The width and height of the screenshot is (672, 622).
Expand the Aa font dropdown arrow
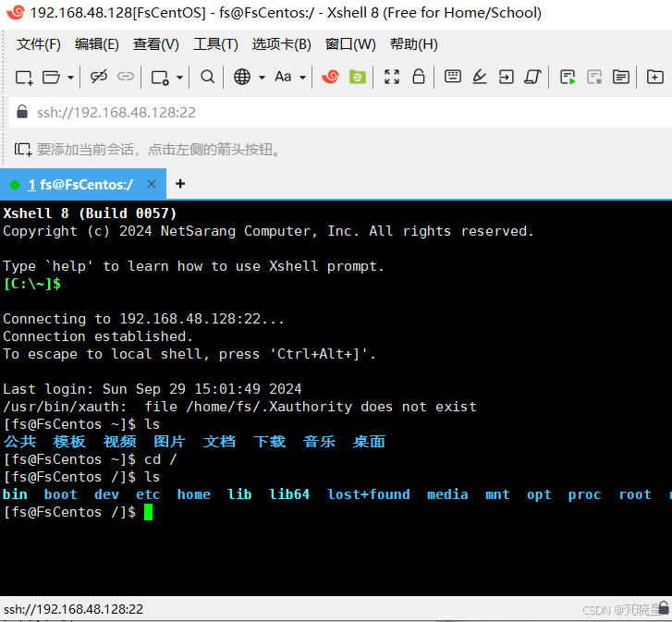tap(302, 78)
